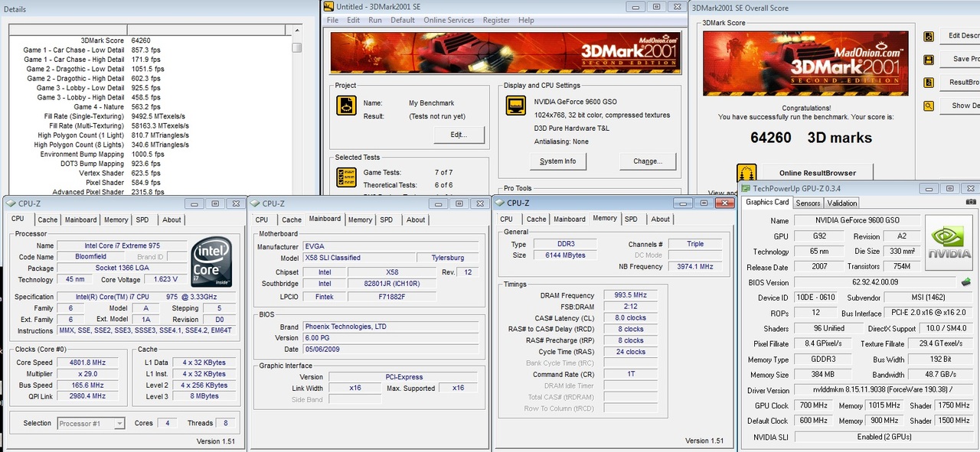
Task: Open the Run menu in 3DMark2001
Action: point(375,21)
